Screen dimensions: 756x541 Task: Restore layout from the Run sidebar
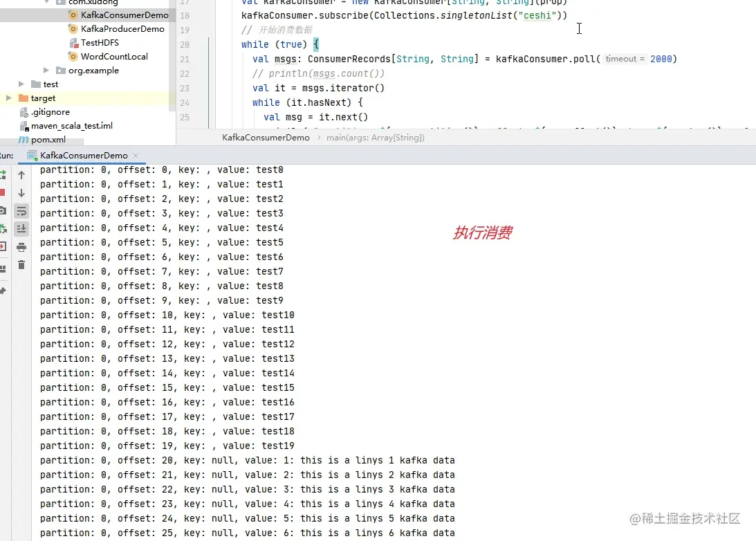click(2, 268)
